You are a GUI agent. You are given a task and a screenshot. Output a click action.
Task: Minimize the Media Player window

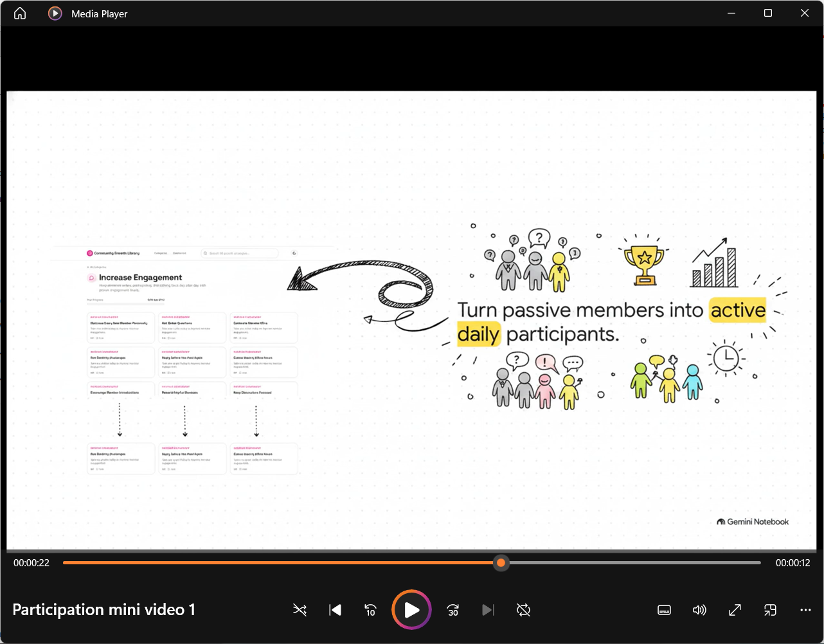point(731,13)
